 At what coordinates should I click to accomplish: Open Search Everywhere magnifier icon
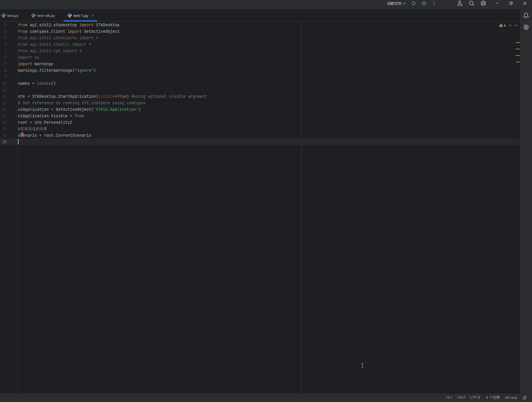tap(472, 4)
